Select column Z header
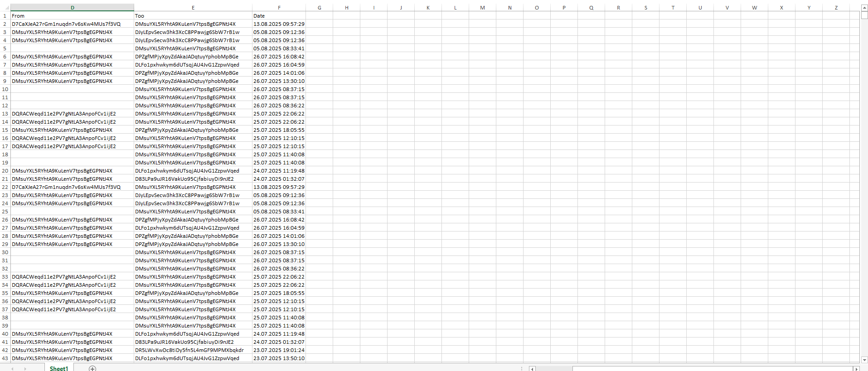868x371 pixels. [x=836, y=8]
